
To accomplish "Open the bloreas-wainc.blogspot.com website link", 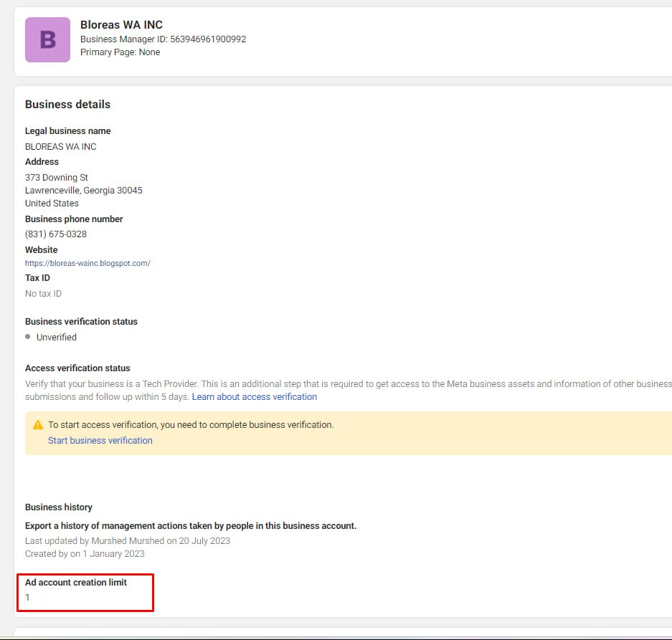I will (87, 263).
